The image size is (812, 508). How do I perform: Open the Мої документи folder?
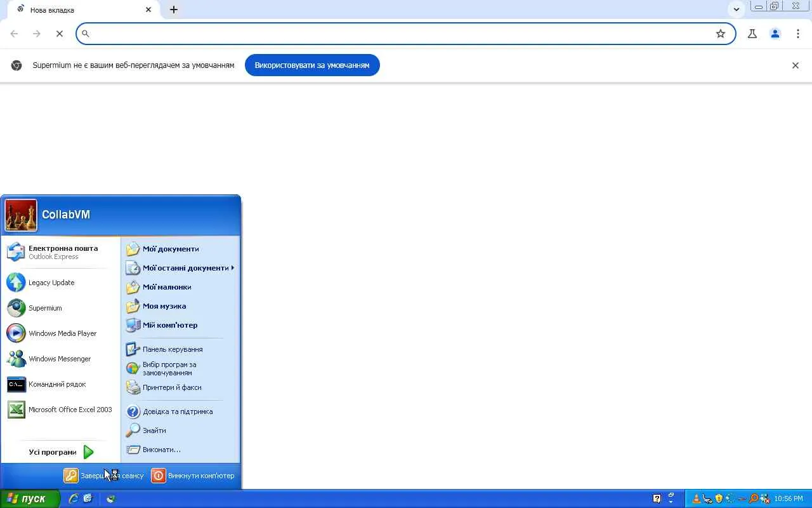coord(180,249)
